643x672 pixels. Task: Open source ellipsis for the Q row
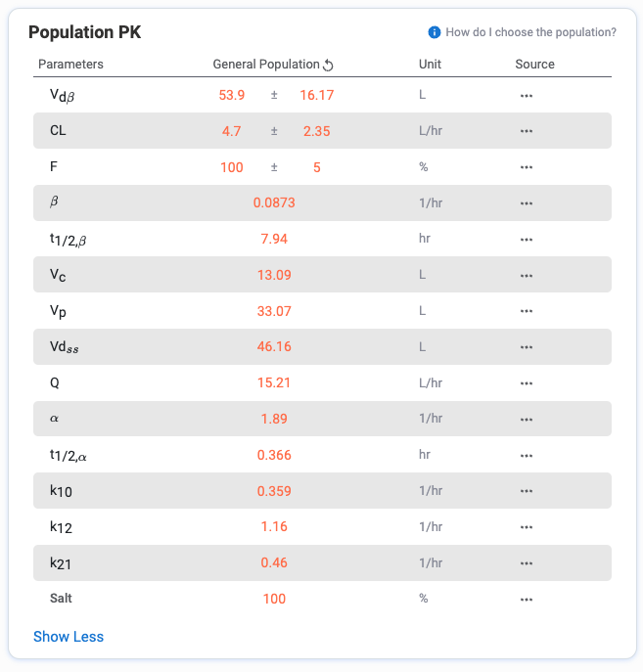[x=527, y=383]
